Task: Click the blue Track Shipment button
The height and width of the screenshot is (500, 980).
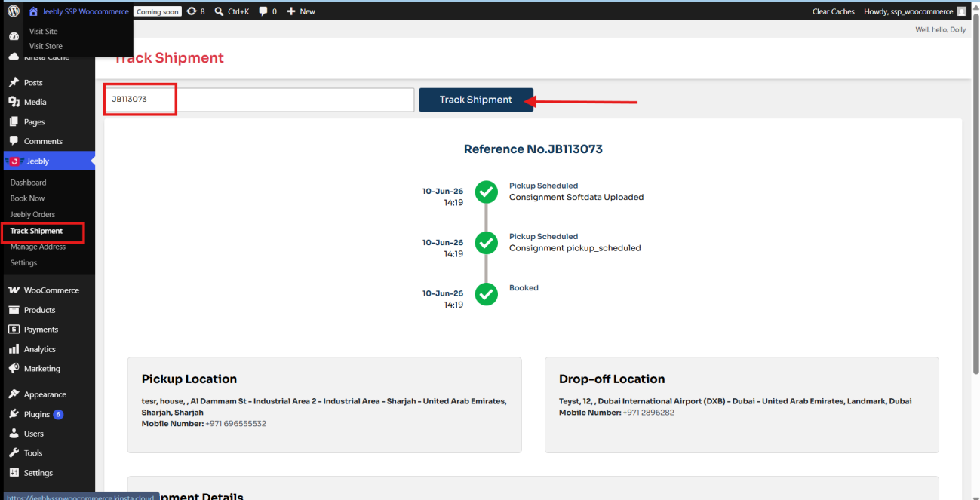Action: [x=476, y=100]
